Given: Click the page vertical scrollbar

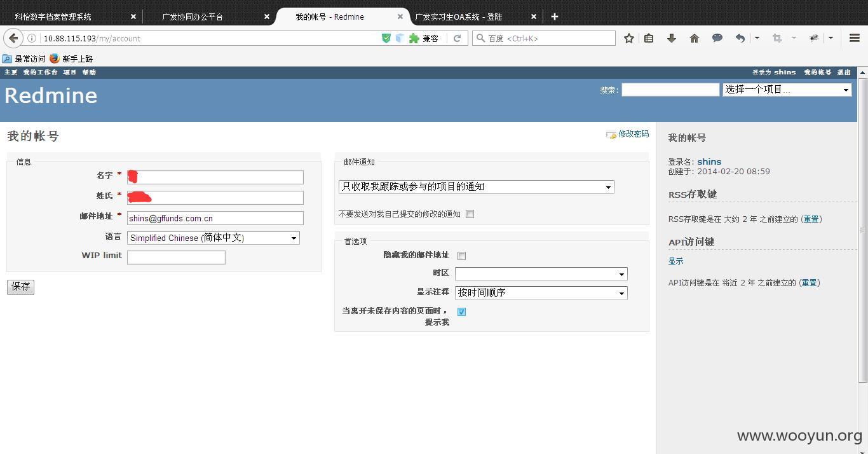Looking at the screenshot, I should pyautogui.click(x=862, y=229).
